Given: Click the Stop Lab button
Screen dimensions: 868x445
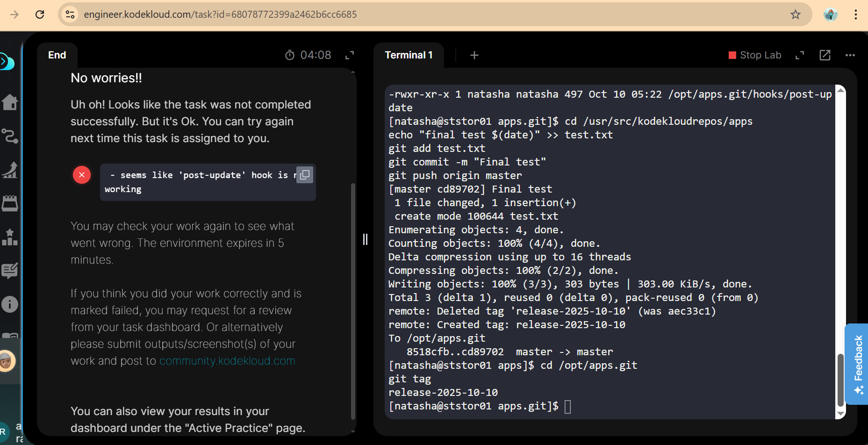Looking at the screenshot, I should [755, 55].
